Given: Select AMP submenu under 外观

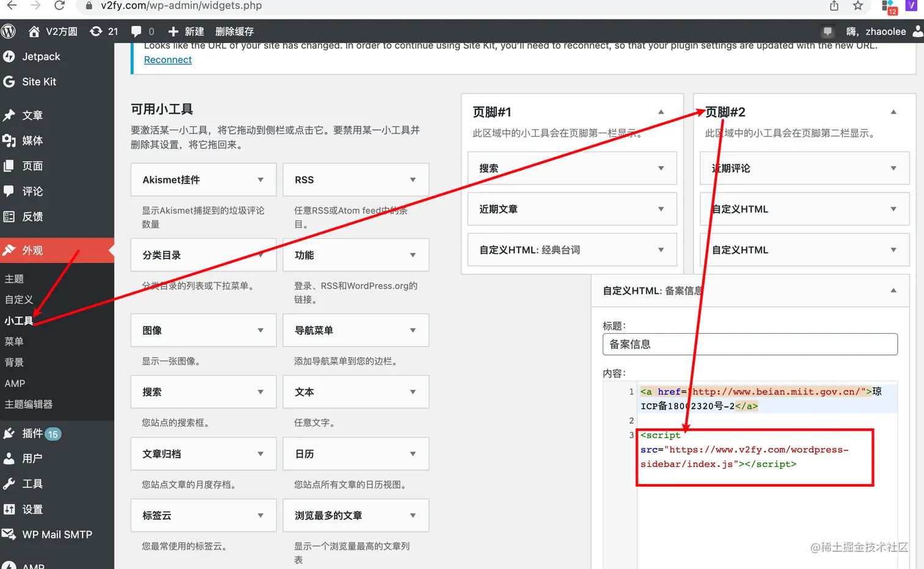Looking at the screenshot, I should click(x=15, y=383).
